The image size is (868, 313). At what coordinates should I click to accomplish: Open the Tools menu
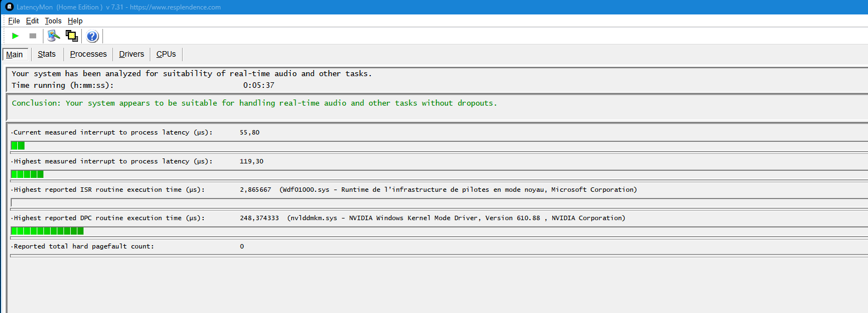53,21
